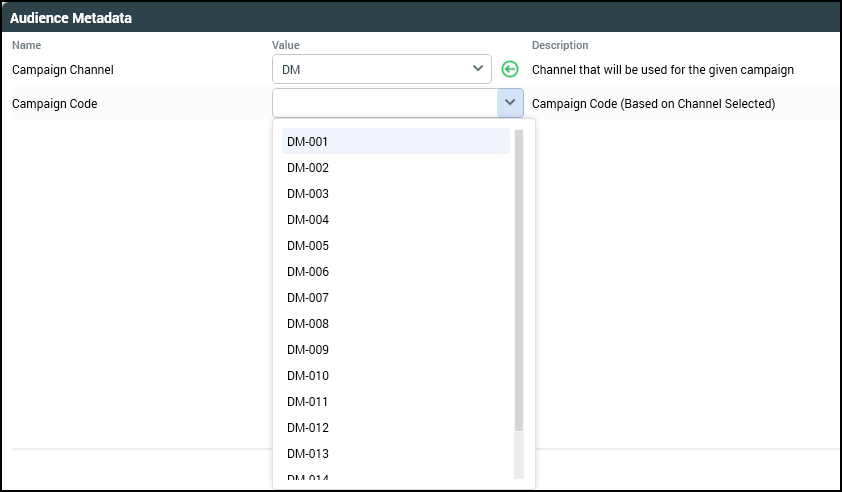Click the DM value in Campaign Channel
This screenshot has width=842, height=492.
click(292, 70)
